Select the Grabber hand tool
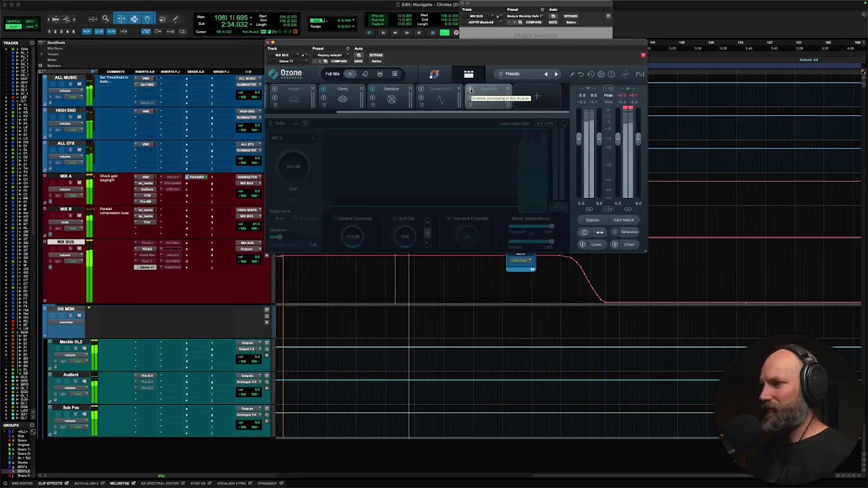Screen dimensions: 868x488 [x=148, y=19]
